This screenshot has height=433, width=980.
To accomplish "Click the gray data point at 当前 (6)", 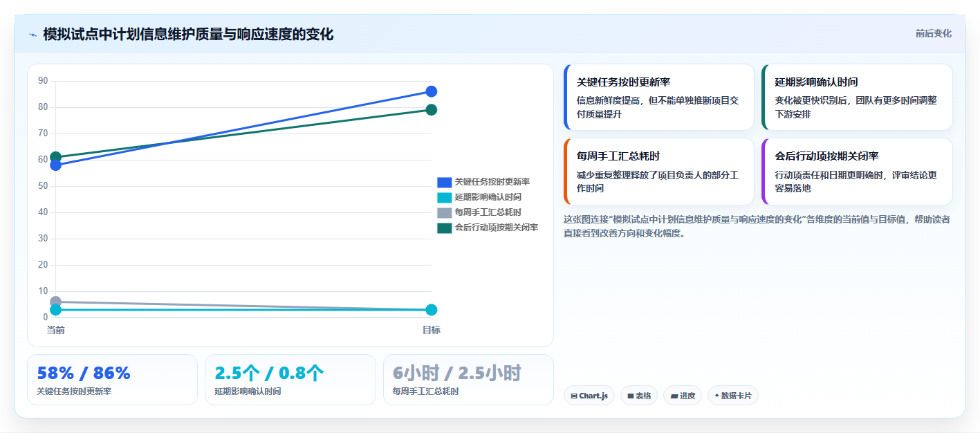I will [x=56, y=302].
